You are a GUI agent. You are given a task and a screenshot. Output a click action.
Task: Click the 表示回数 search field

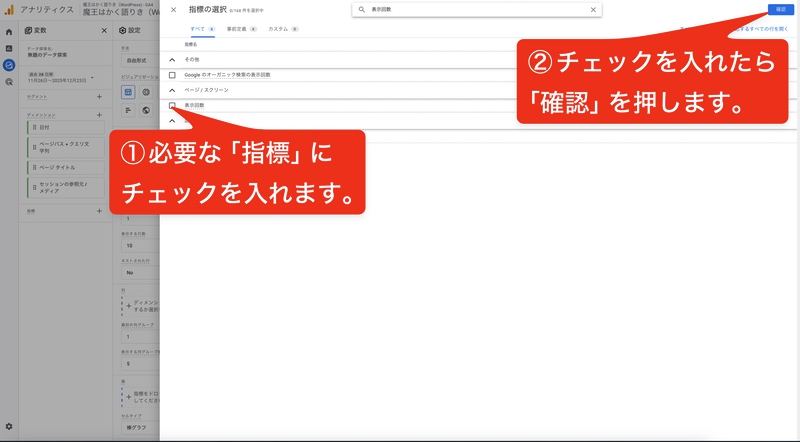click(x=477, y=10)
